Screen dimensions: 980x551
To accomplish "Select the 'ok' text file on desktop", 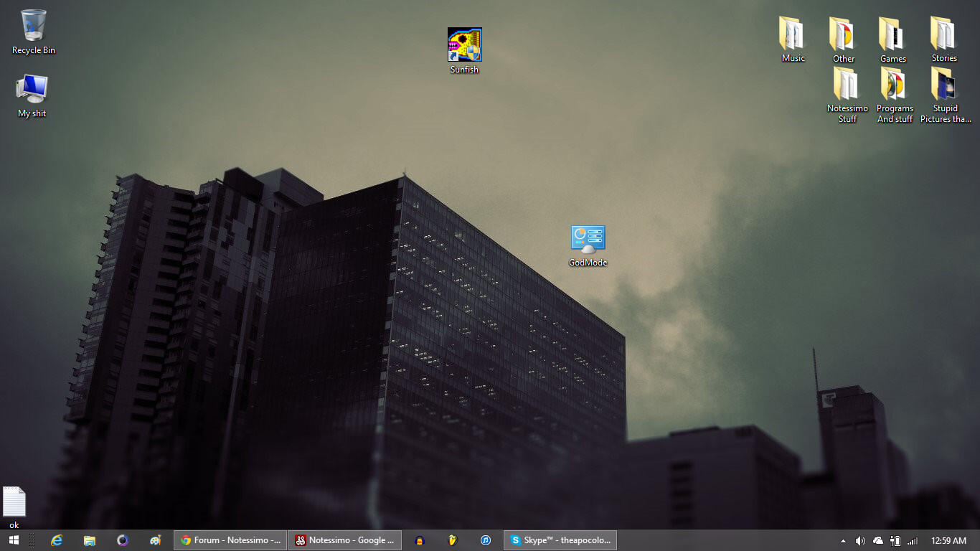I will click(14, 502).
